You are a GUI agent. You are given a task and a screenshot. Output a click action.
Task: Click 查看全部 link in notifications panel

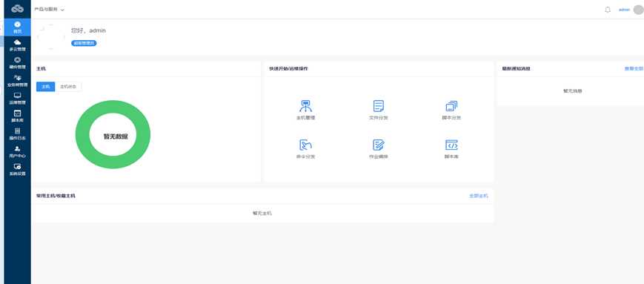pos(634,69)
